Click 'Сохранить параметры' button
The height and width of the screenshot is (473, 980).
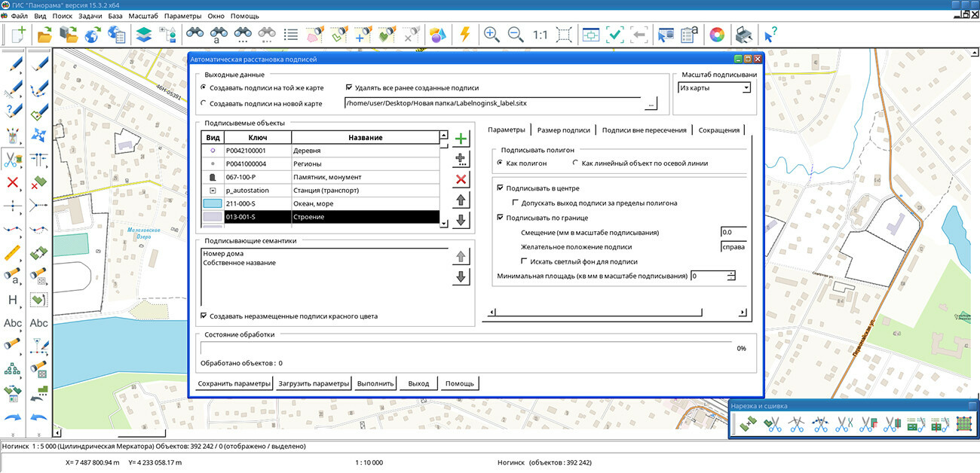234,383
